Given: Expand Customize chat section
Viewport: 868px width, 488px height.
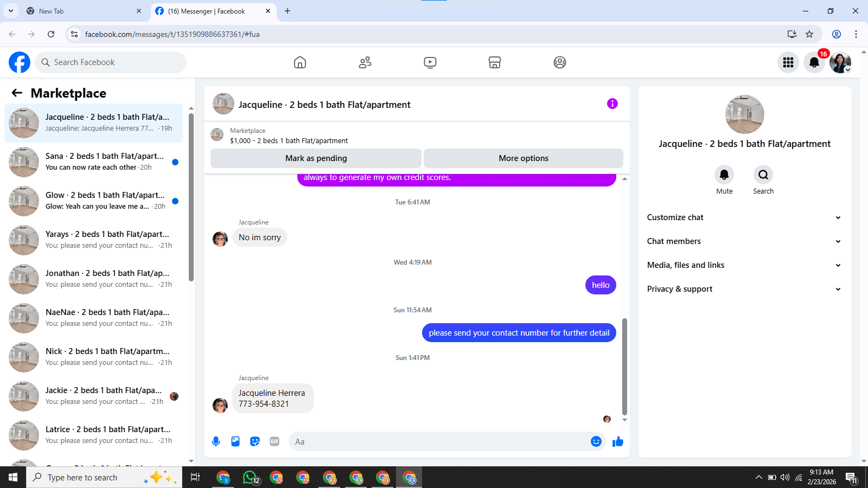Looking at the screenshot, I should coord(744,217).
